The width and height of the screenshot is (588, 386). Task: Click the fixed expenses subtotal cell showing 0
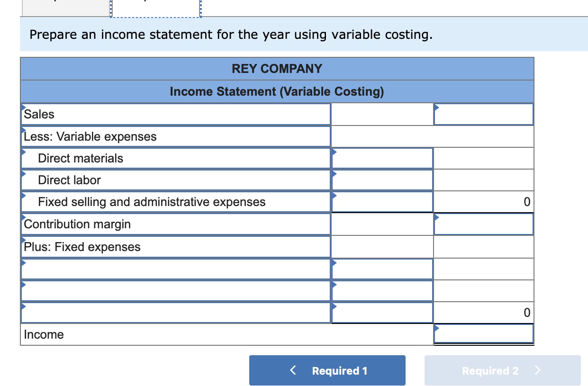[483, 313]
